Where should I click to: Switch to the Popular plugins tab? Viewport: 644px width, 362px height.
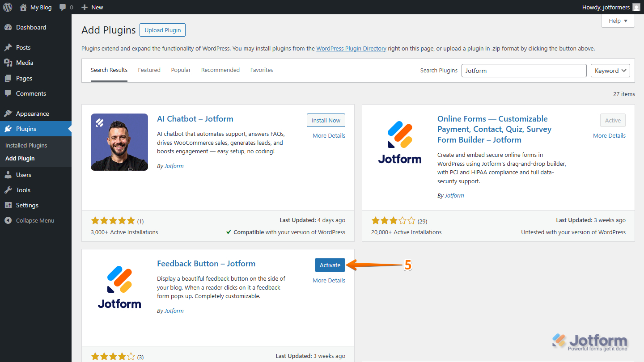click(181, 70)
